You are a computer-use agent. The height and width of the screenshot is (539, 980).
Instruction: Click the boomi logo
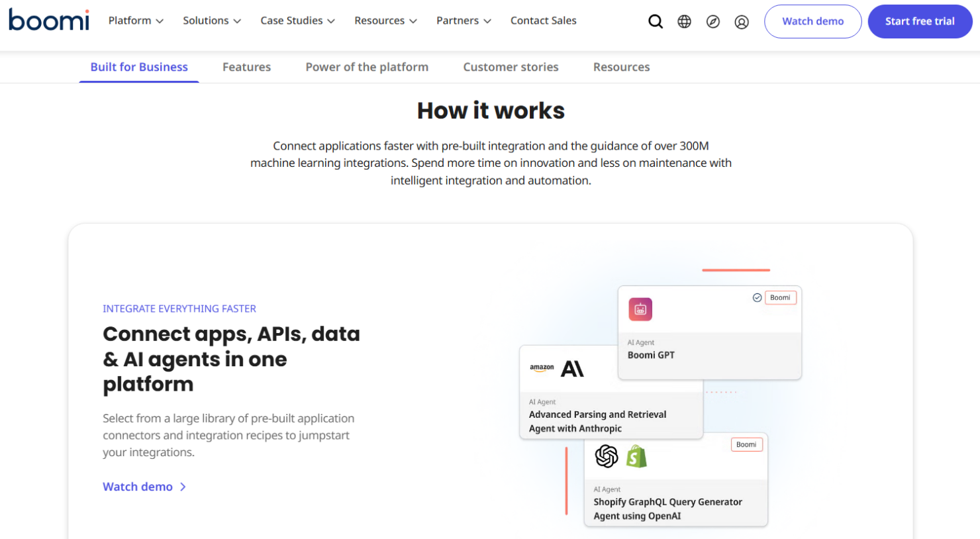coord(48,20)
